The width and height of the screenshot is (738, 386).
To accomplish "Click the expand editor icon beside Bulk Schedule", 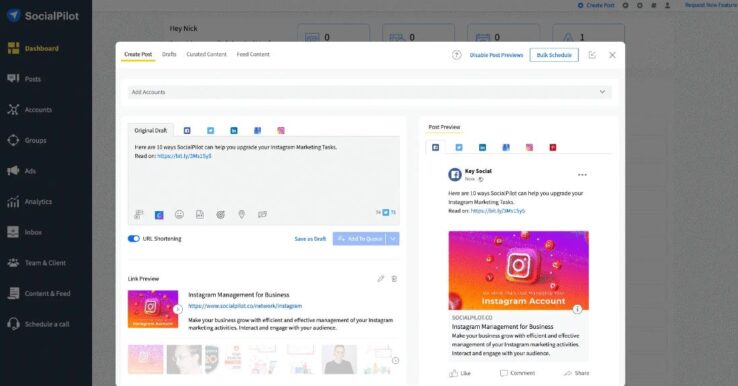I will 592,55.
